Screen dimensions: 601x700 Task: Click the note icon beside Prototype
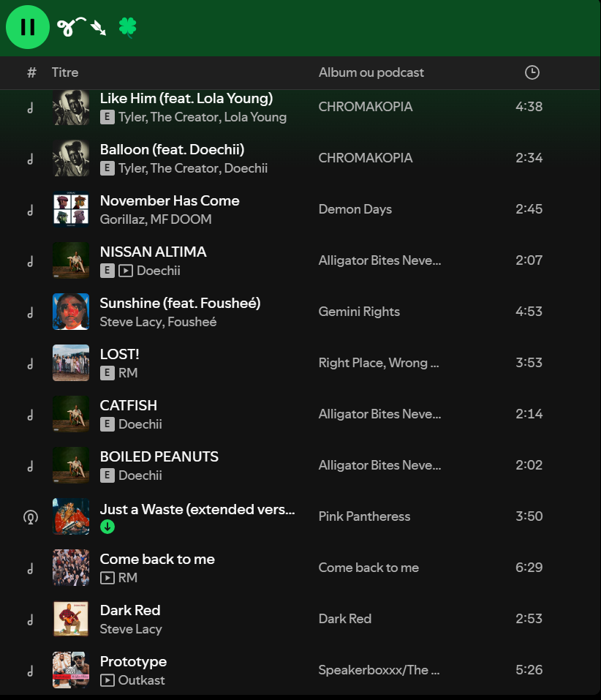(x=30, y=671)
